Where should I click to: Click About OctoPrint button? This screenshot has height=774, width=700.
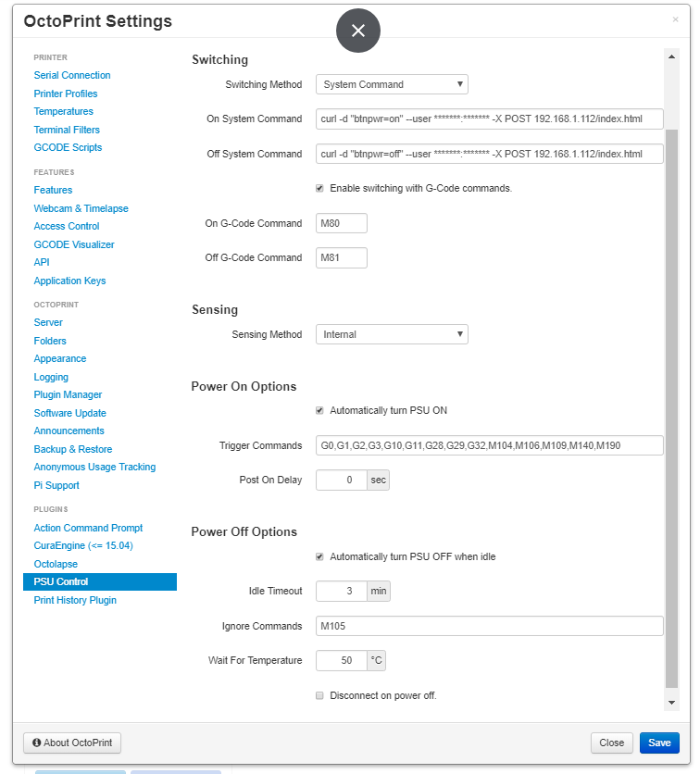pos(72,743)
